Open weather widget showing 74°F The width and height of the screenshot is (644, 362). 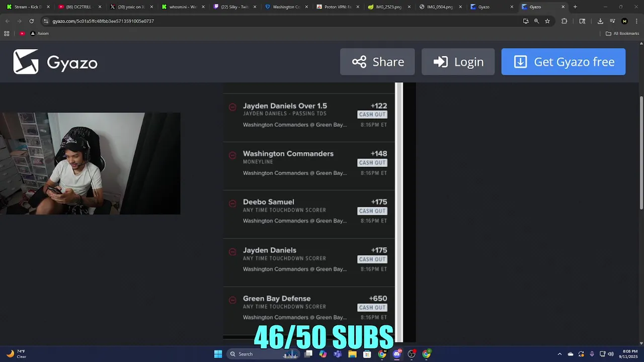click(16, 354)
